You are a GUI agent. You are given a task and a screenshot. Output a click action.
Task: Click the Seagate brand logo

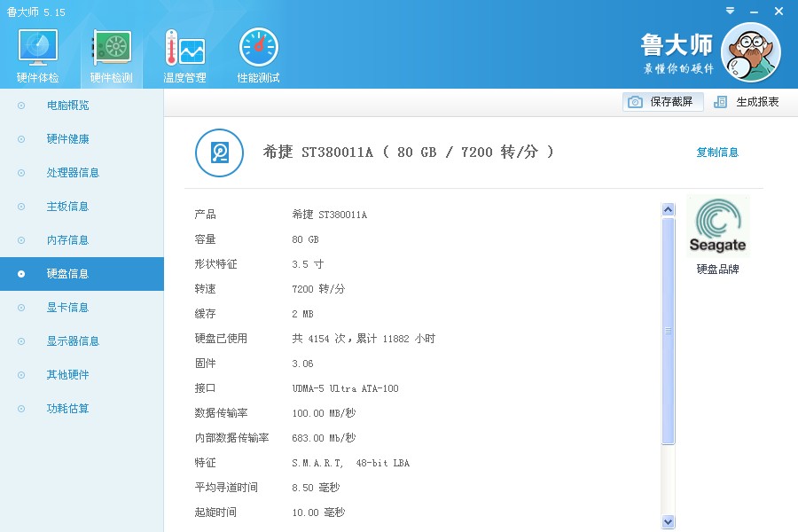[x=717, y=226]
